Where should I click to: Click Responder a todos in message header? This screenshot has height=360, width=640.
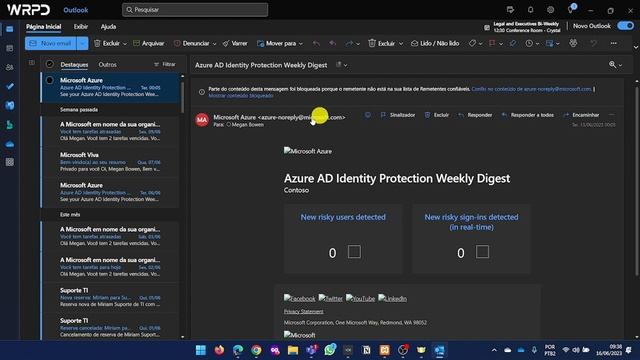[x=527, y=115]
